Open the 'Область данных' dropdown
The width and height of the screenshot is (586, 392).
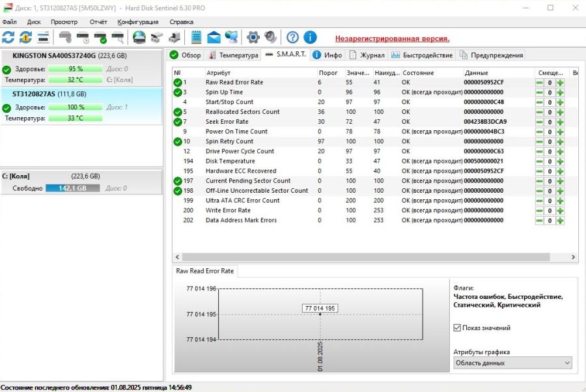[x=512, y=363]
